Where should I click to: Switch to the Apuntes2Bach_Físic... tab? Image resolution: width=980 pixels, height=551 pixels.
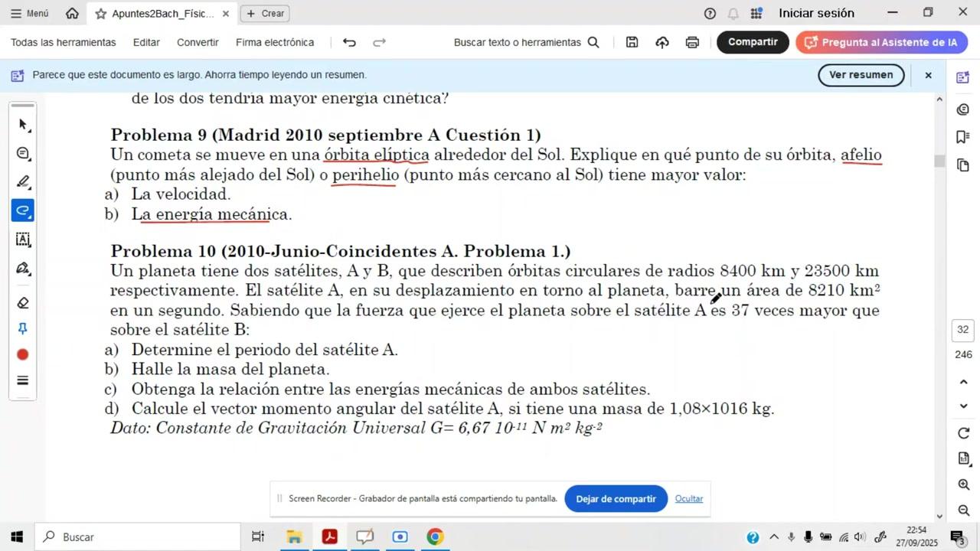point(162,14)
